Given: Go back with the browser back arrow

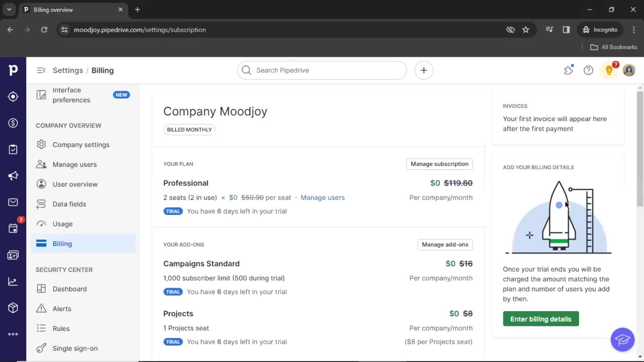Looking at the screenshot, I should [x=10, y=30].
